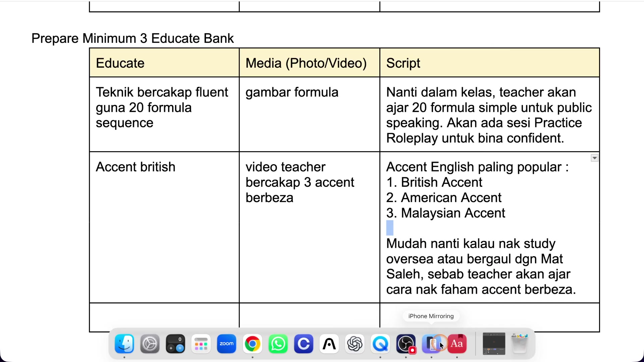The width and height of the screenshot is (644, 362).
Task: Launch Zoom from the dock
Action: [x=227, y=344]
